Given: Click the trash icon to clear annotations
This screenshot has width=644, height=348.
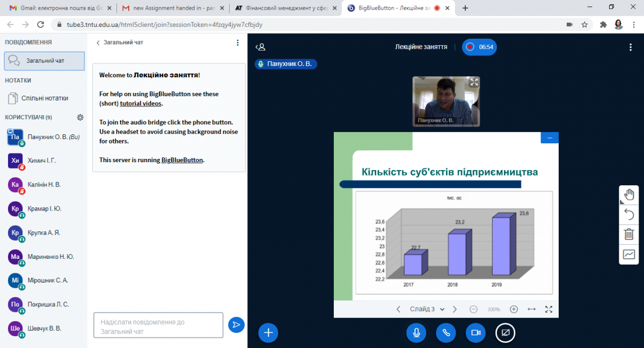Looking at the screenshot, I should pyautogui.click(x=629, y=234).
